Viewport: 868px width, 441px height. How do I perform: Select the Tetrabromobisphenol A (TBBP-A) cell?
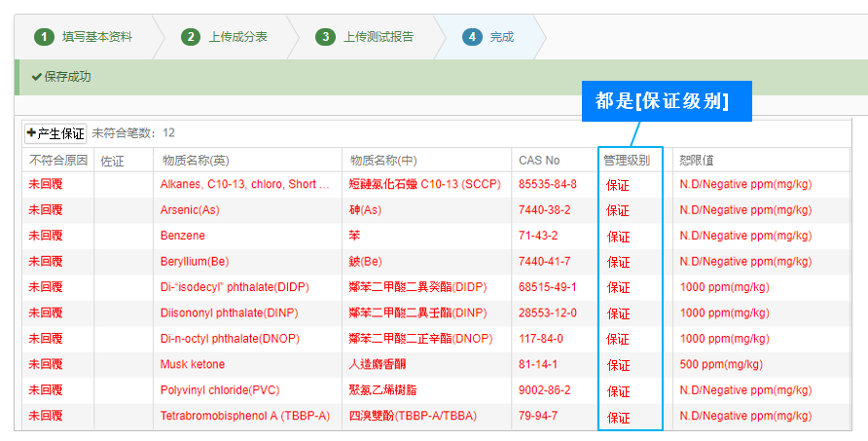coord(245,416)
